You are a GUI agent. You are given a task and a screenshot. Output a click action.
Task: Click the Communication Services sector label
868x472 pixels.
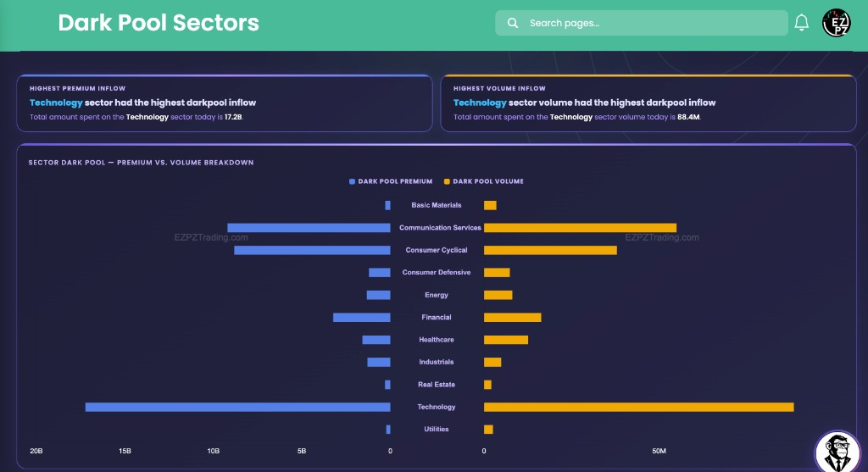pyautogui.click(x=440, y=228)
